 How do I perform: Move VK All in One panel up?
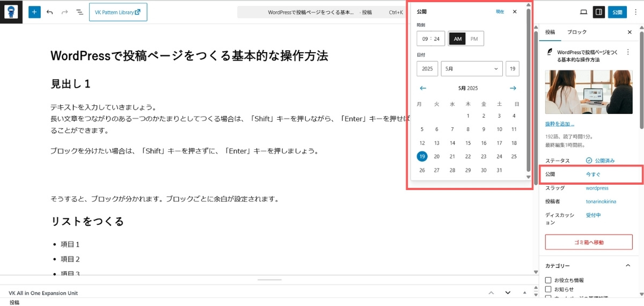(491, 293)
